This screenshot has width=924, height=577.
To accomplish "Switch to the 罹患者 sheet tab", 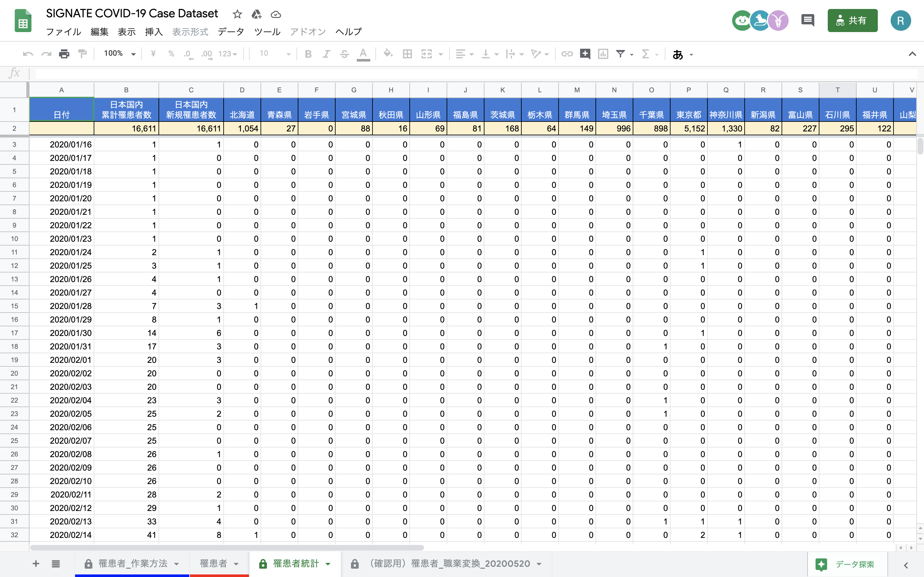I will (x=213, y=564).
